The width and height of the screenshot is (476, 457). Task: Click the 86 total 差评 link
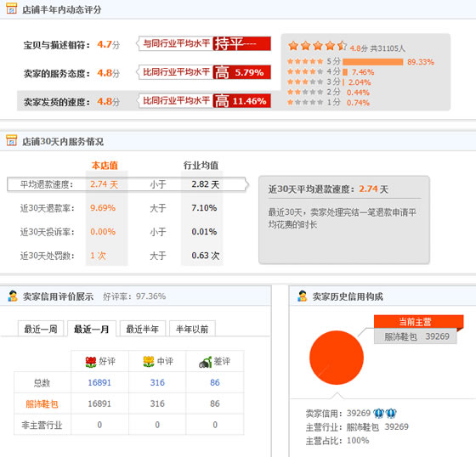pos(214,382)
